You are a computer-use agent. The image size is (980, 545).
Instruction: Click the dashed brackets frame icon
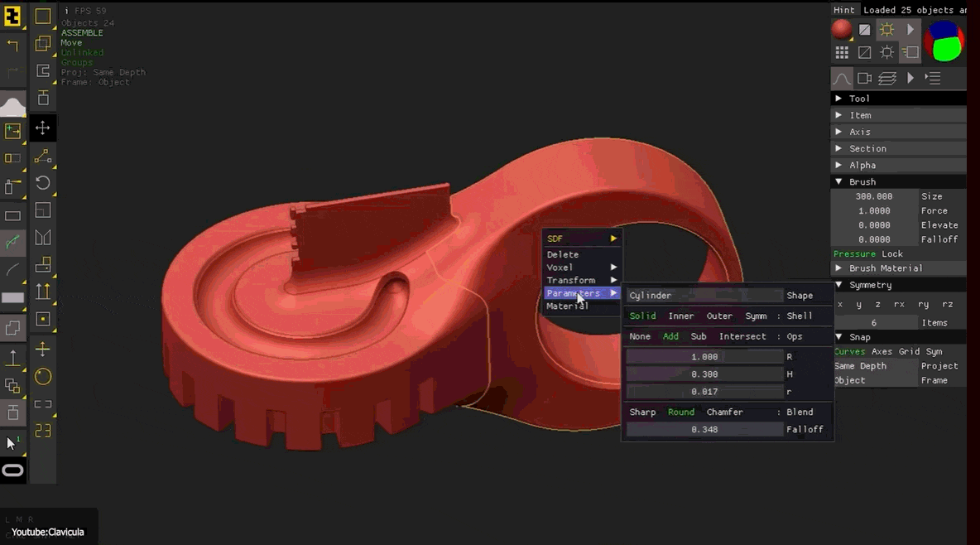(42, 404)
